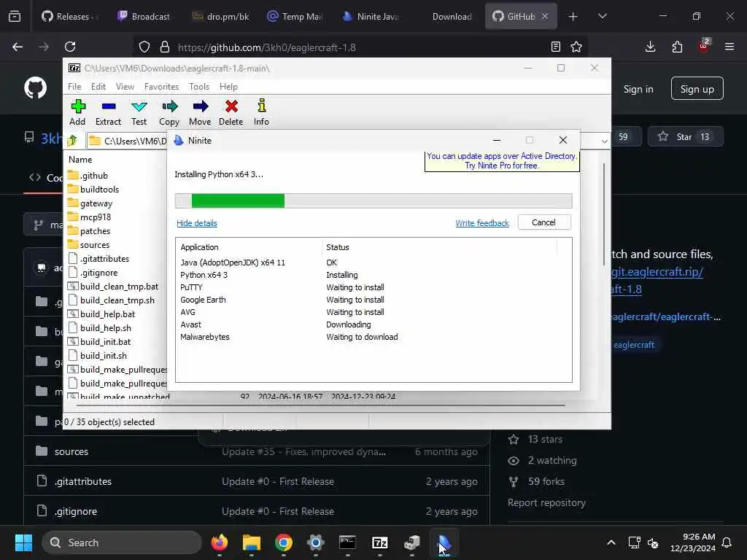Viewport: 747px width, 560px height.
Task: Click the Info icon in 7-Zip toolbar
Action: click(x=261, y=112)
